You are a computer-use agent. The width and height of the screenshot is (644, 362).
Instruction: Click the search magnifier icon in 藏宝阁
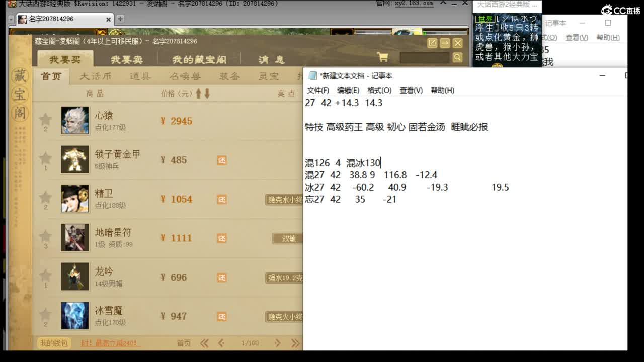tap(457, 57)
